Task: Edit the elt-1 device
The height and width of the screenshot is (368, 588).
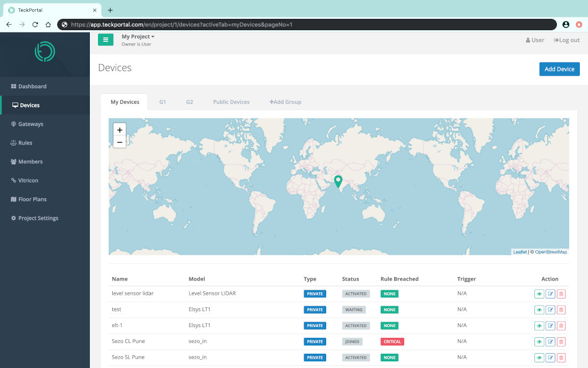Action: [x=550, y=326]
